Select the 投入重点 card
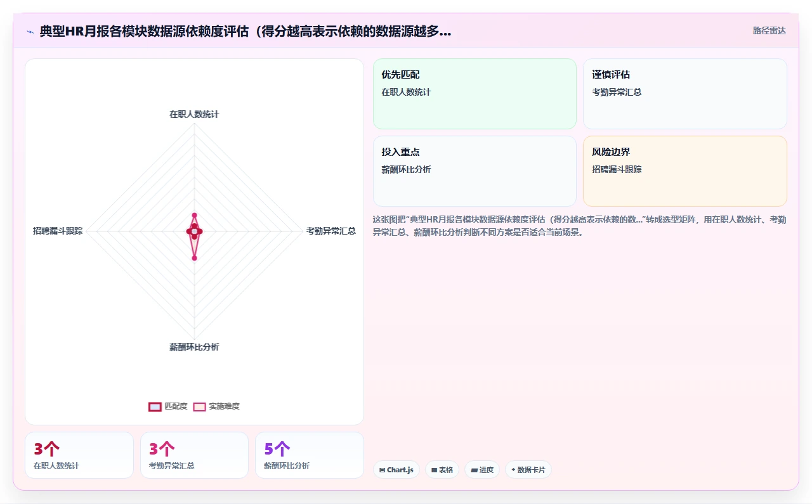The width and height of the screenshot is (812, 504). [475, 171]
